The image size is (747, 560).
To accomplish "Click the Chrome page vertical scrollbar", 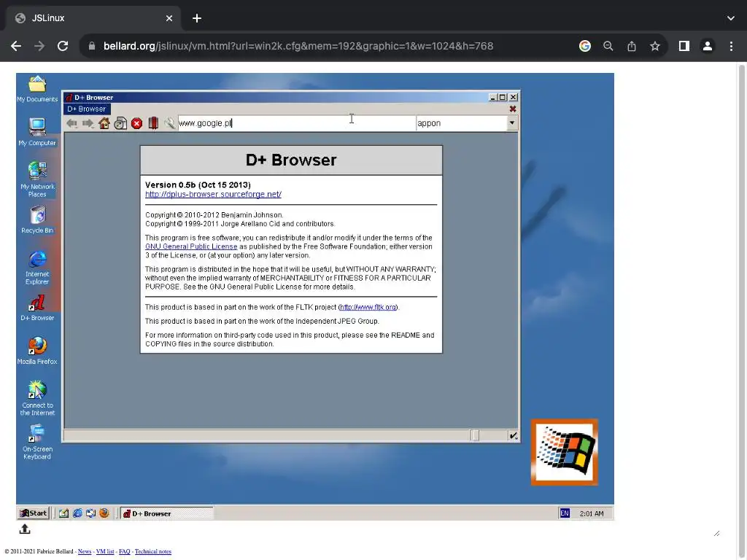I will (x=742, y=311).
